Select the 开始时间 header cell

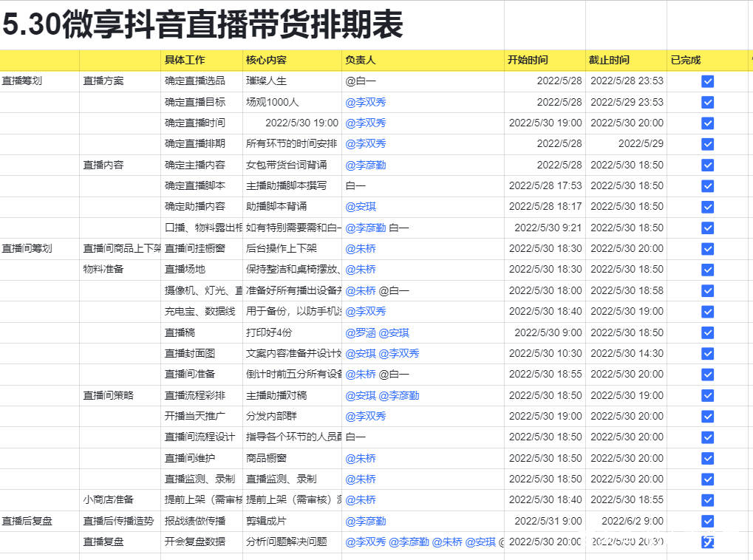click(545, 60)
